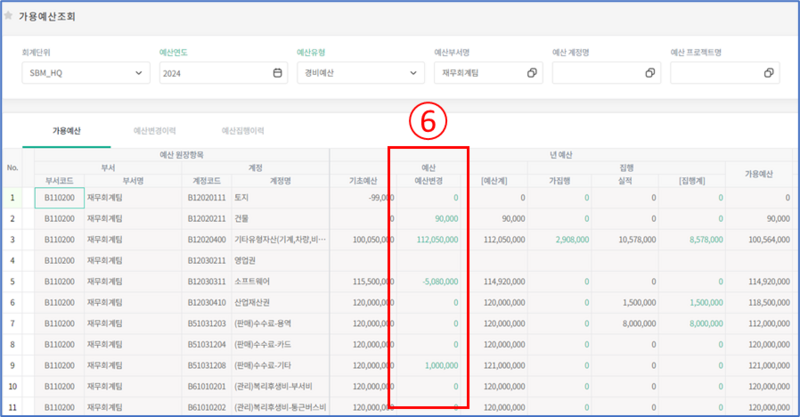Click row number 10 in the grid
The image size is (800, 417).
point(12,386)
